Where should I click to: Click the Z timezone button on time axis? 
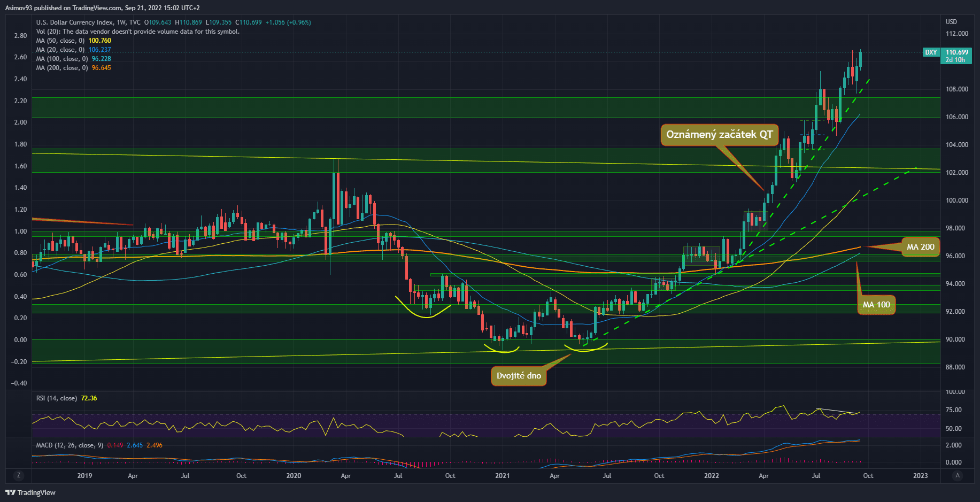[x=19, y=475]
